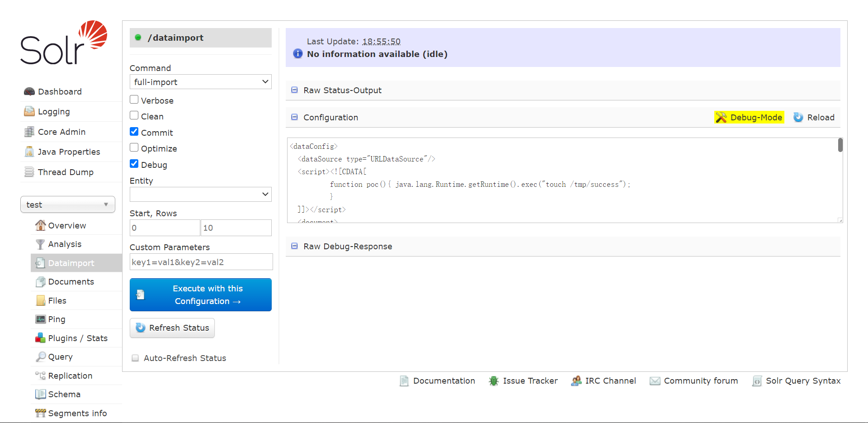The width and height of the screenshot is (868, 423).
Task: Click the Logging icon in sidebar
Action: point(29,111)
